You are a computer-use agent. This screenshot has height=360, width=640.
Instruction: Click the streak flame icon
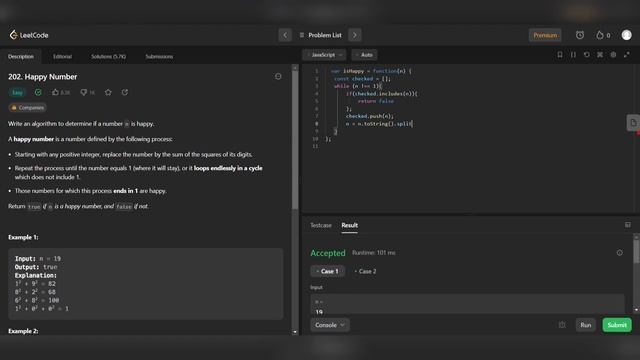coord(600,35)
